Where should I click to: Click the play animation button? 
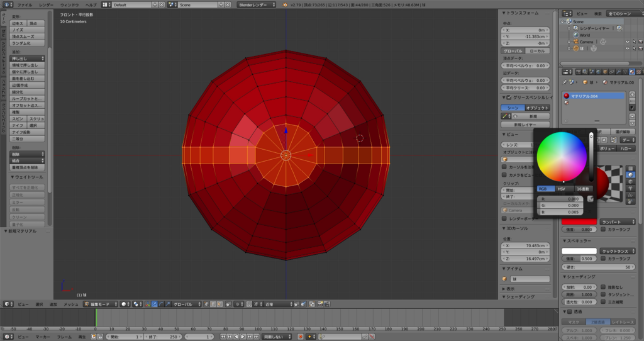(243, 337)
